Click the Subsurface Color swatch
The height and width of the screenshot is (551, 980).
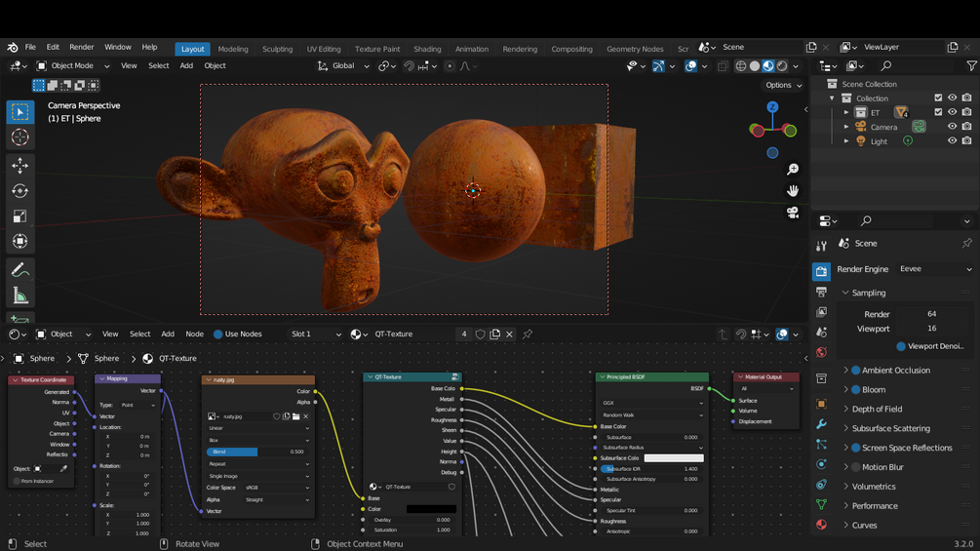[x=673, y=458]
